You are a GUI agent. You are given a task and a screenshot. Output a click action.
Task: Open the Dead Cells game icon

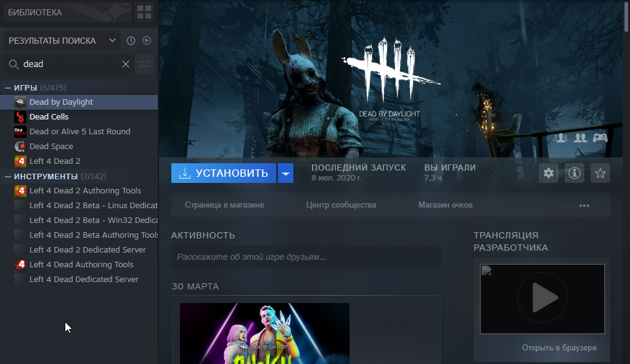pos(20,117)
